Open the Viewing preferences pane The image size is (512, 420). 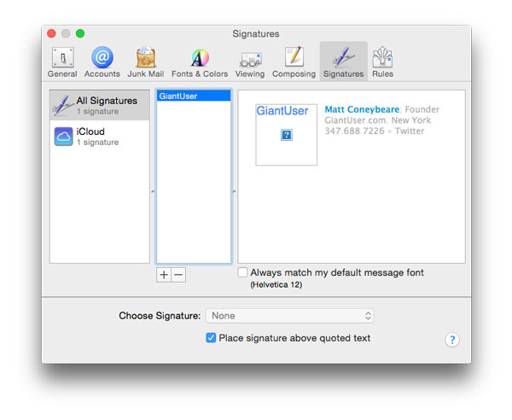250,61
